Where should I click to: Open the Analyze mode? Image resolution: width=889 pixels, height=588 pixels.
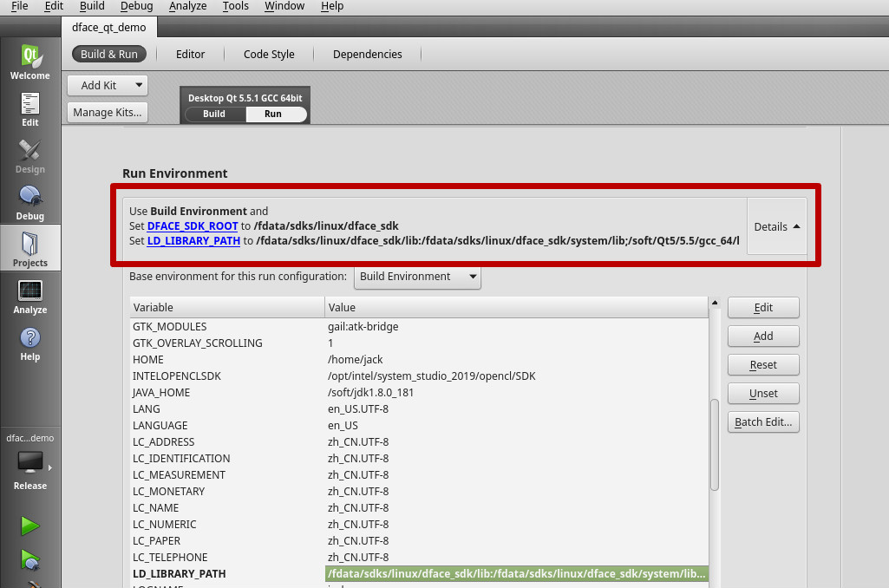[30, 297]
